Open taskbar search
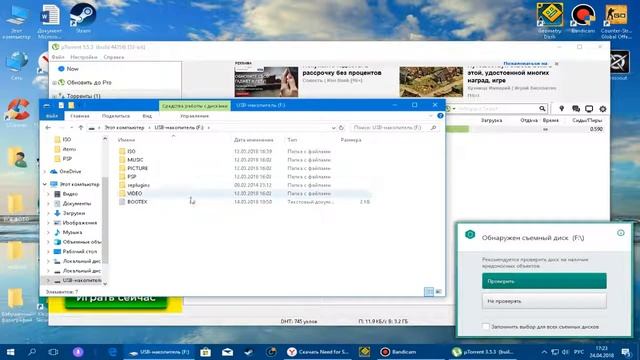The image size is (640, 360). click(32, 352)
